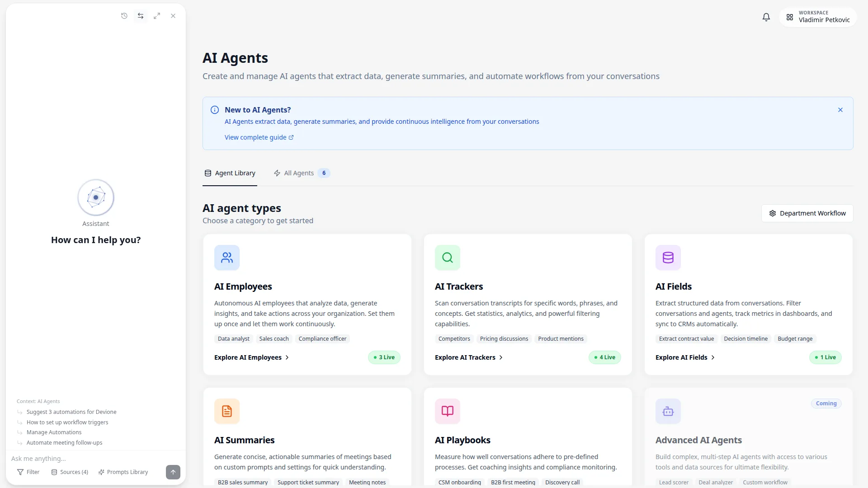Click the Coming badge on Advanced AI Agents
Screen dimensions: 868x488
(826, 404)
